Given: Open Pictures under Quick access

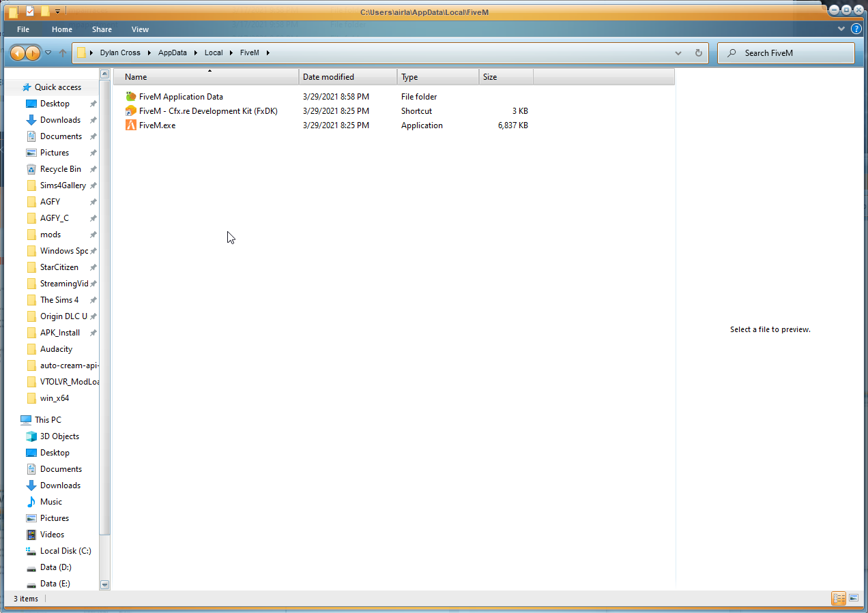Looking at the screenshot, I should 55,153.
